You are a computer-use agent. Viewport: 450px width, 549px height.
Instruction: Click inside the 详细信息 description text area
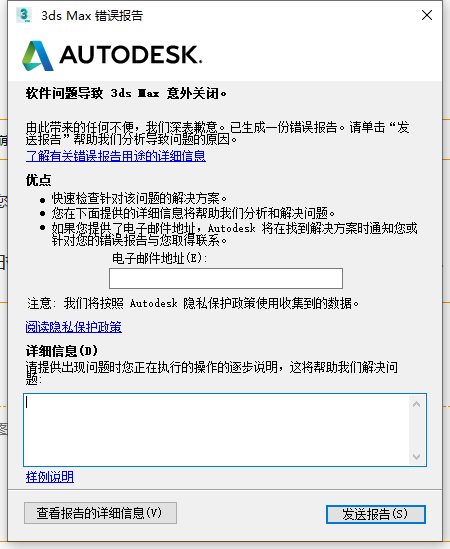pos(217,430)
